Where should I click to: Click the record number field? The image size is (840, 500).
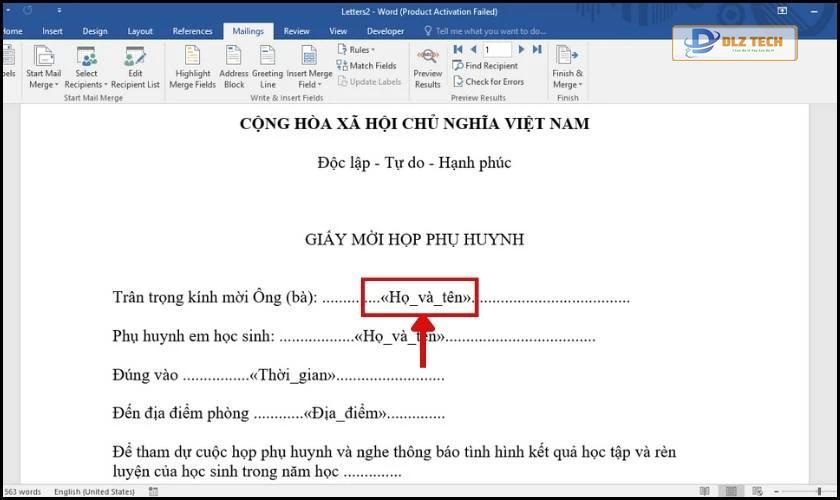click(x=497, y=50)
